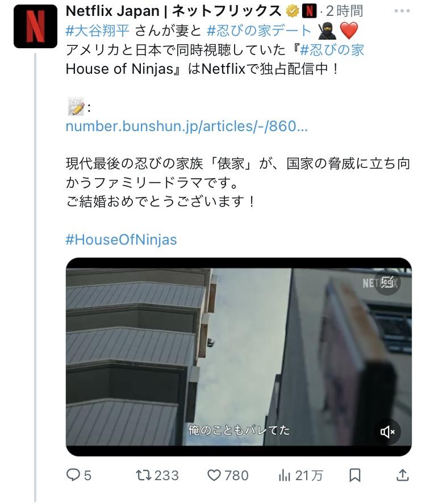Tap the reply speech bubble icon
426x504 pixels.
73,475
